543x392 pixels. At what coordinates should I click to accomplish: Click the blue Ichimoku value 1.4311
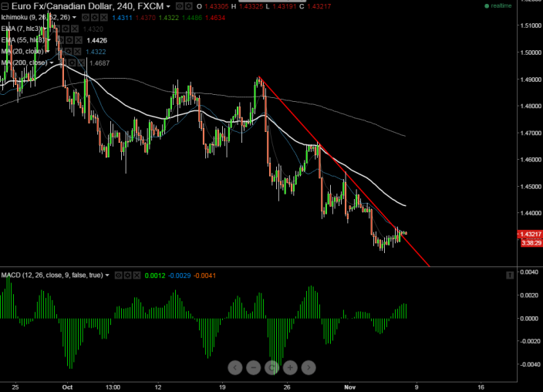click(122, 18)
